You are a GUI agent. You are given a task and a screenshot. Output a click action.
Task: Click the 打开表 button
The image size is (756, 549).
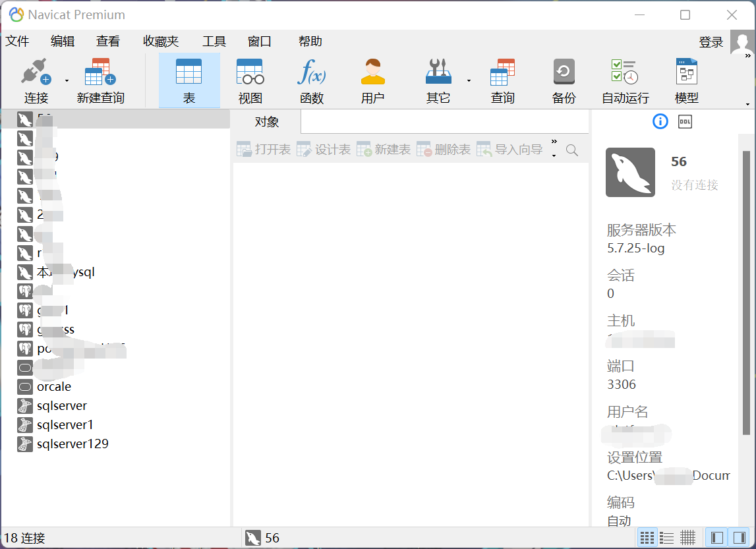[x=264, y=150]
